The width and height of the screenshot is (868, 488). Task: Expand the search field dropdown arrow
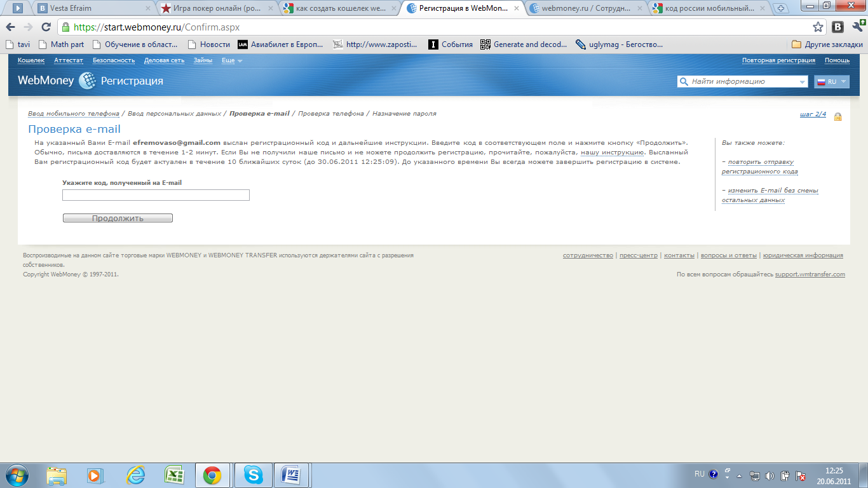(801, 82)
